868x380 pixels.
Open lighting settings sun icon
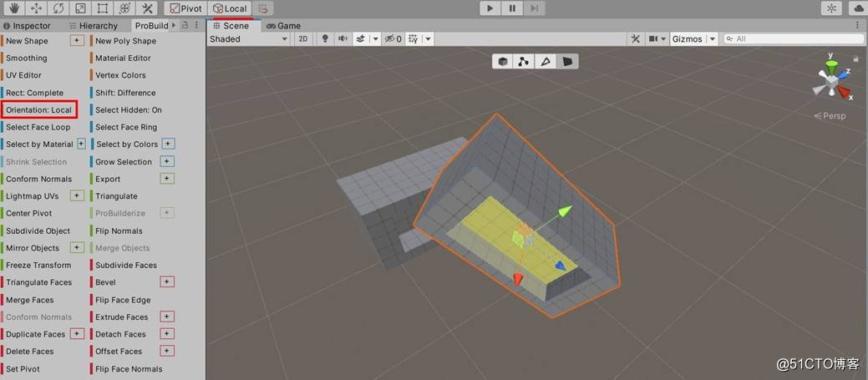[831, 8]
